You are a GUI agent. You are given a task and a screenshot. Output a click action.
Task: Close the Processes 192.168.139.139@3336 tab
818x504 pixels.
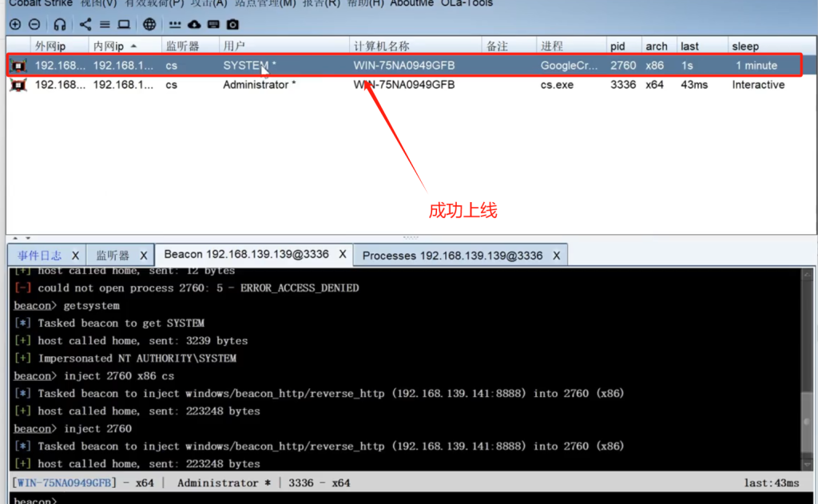pos(557,256)
